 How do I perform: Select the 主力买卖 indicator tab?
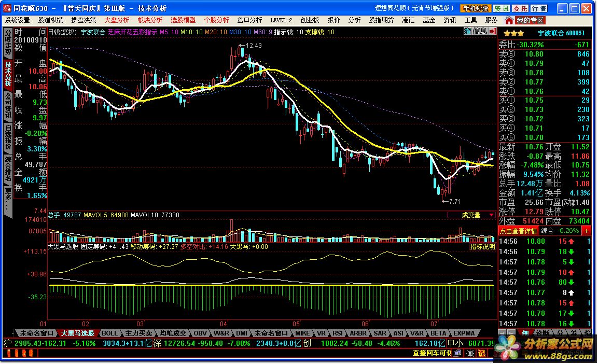pyautogui.click(x=138, y=333)
